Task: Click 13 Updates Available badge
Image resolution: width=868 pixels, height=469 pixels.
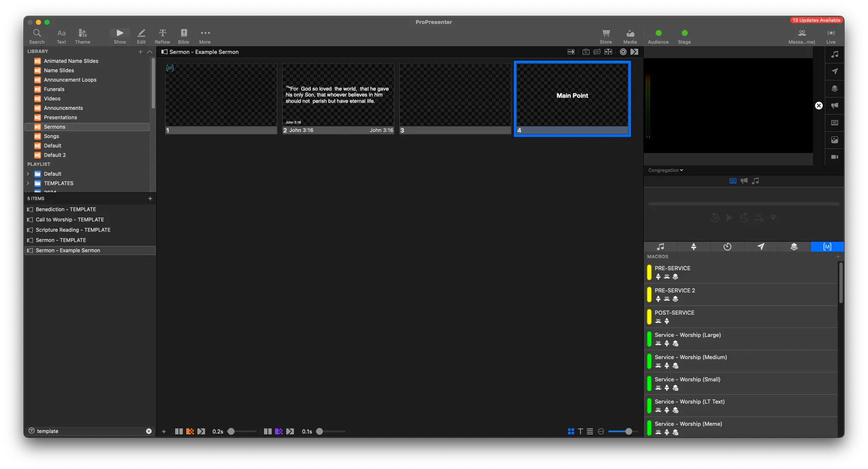Action: coord(815,20)
